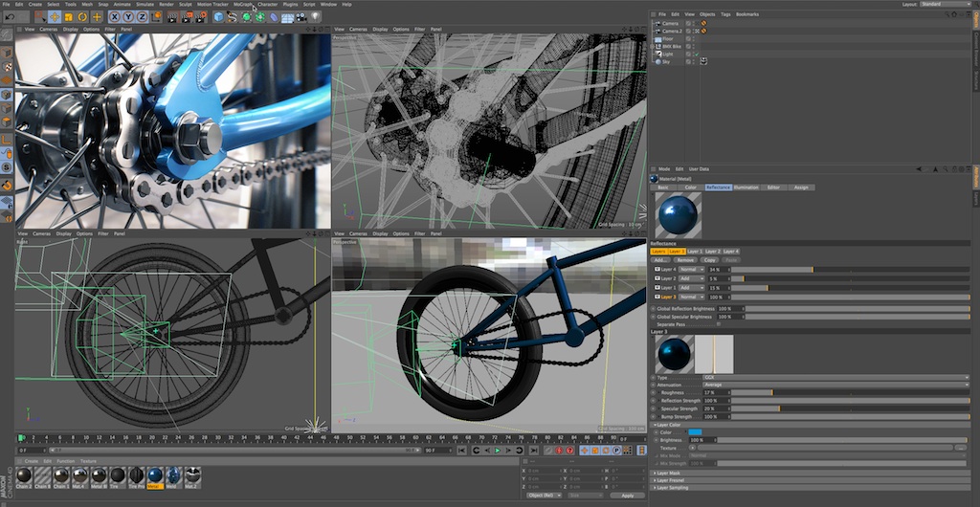Screen dimensions: 980x507
Task: Add a Light bulb object
Action: click(x=316, y=17)
